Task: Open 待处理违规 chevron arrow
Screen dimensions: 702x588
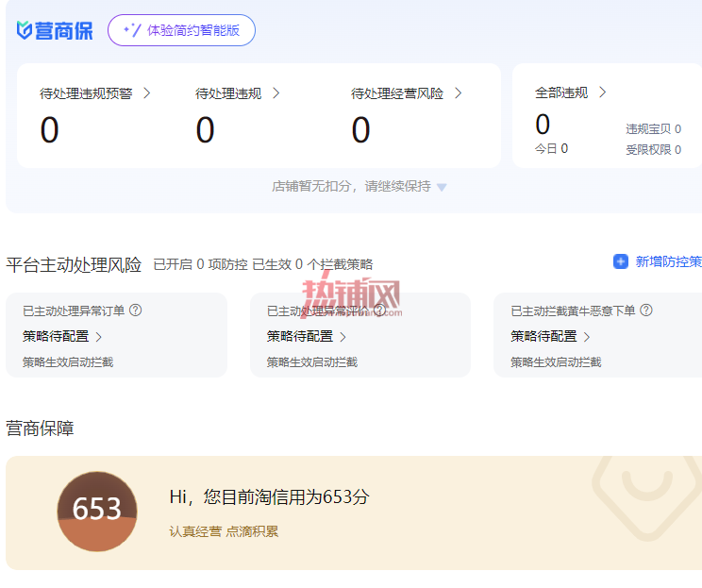Action: [x=276, y=93]
